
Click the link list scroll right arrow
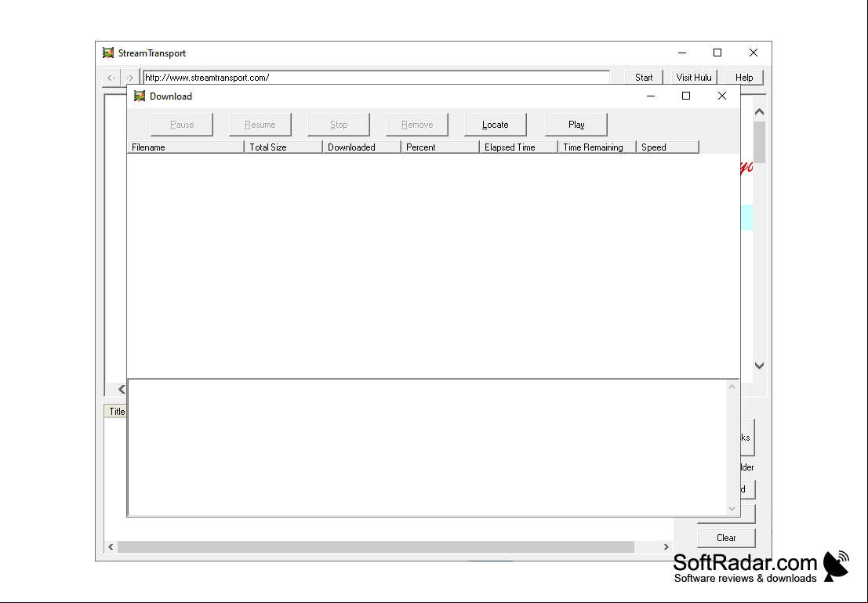pos(666,547)
